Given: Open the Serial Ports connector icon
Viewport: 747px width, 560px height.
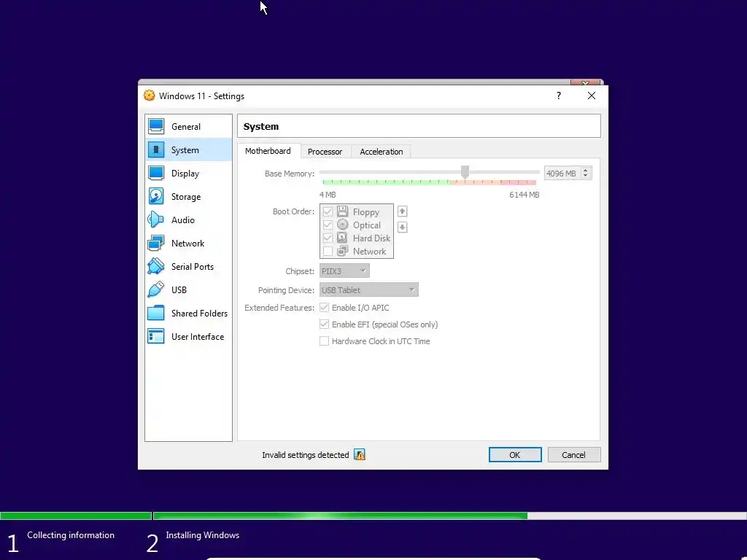Looking at the screenshot, I should tap(156, 266).
